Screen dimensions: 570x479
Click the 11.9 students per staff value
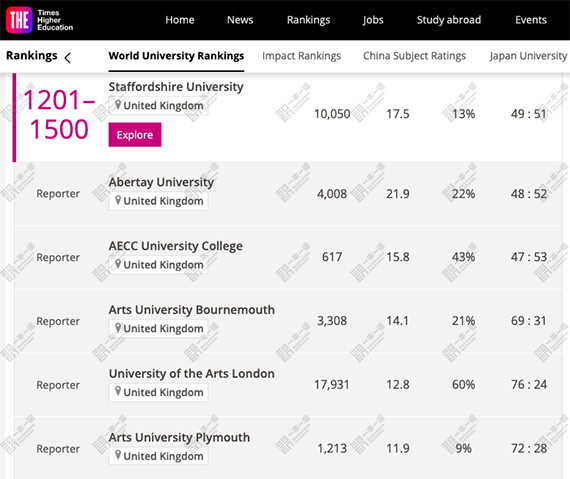[x=398, y=448]
